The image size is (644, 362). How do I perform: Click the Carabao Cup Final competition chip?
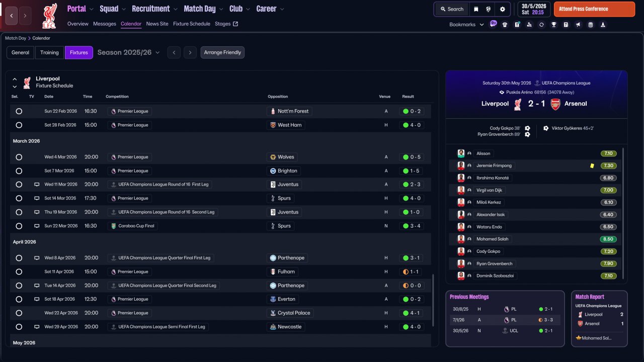click(x=133, y=226)
